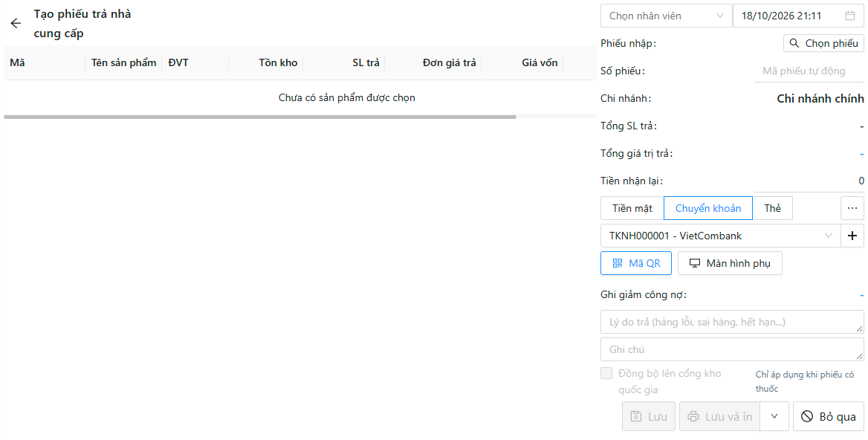
Task: Select Thẻ payment method
Action: (773, 208)
